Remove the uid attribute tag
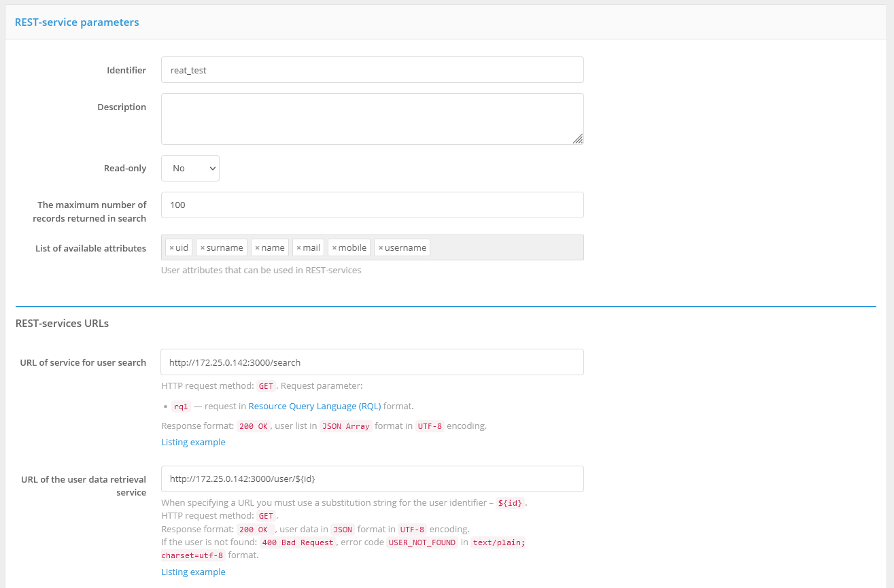 click(171, 248)
